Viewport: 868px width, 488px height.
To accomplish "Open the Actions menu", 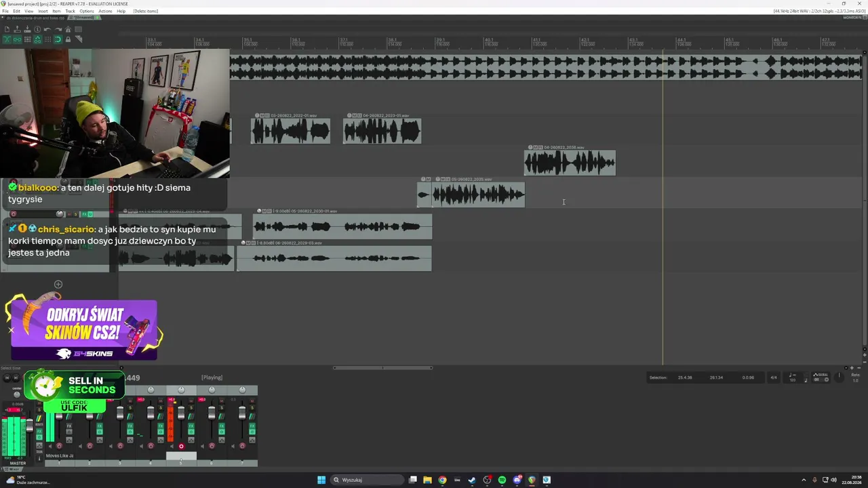I will [105, 11].
